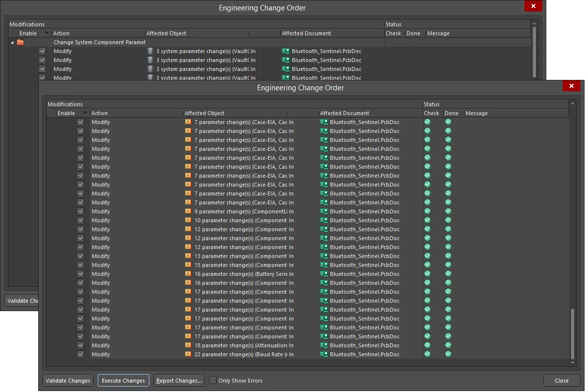Uncheck Enable box for 22 parameter changes row
This screenshot has height=392, width=585.
pyautogui.click(x=80, y=354)
